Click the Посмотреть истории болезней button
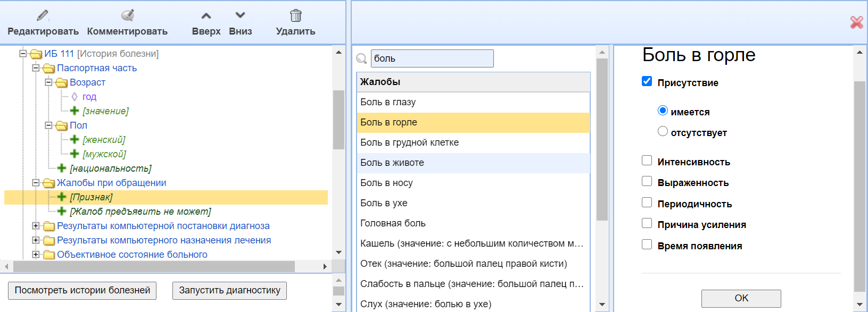The image size is (868, 312). point(82,290)
